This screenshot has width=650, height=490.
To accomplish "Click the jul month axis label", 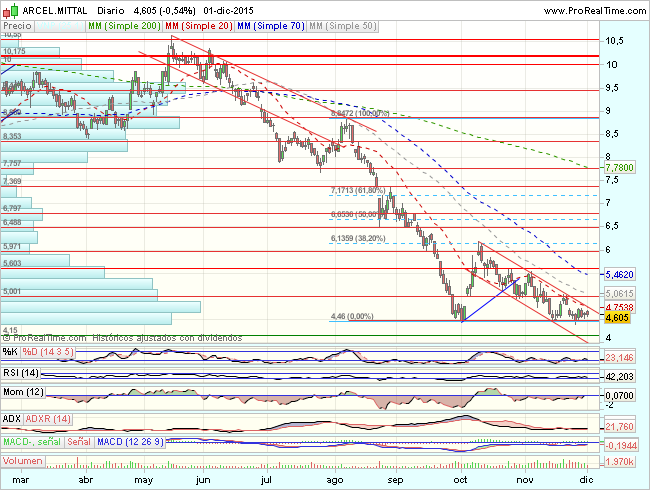I will 266,480.
